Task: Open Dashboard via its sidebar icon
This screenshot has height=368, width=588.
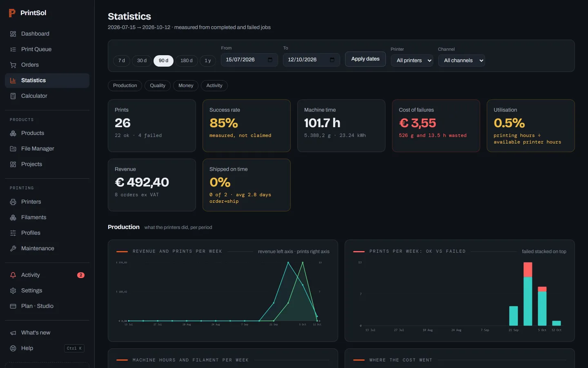Action: pyautogui.click(x=13, y=34)
